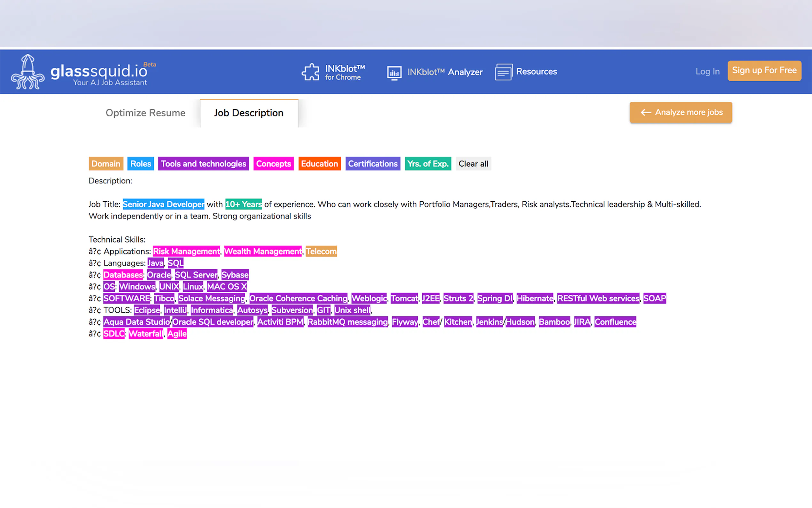Viewport: 812px width, 508px height.
Task: Open the Log In link
Action: coord(707,72)
